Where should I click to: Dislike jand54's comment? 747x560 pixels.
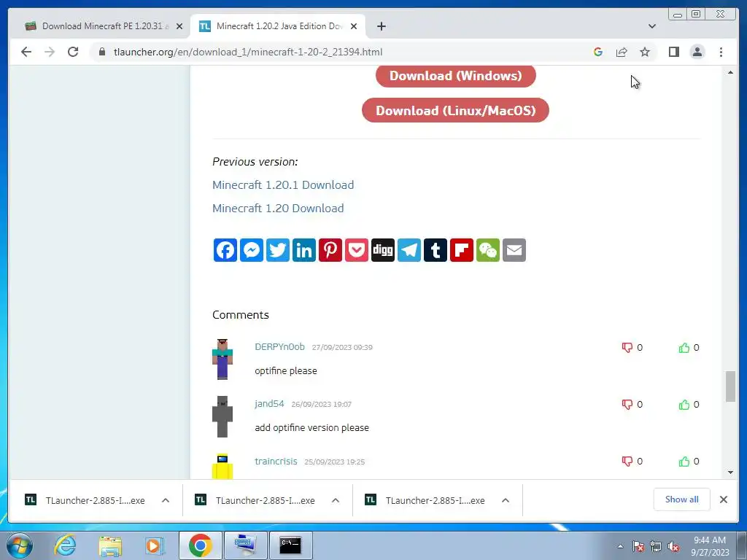[627, 404]
